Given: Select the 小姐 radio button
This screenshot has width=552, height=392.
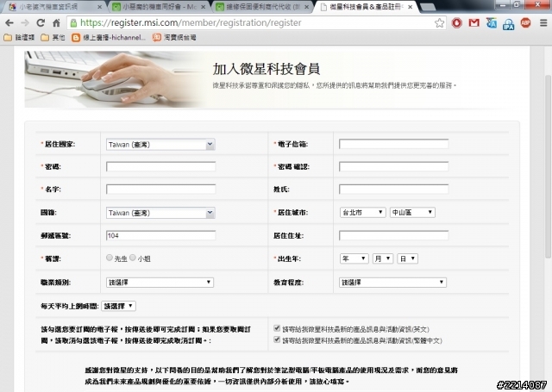Looking at the screenshot, I should pos(133,258).
